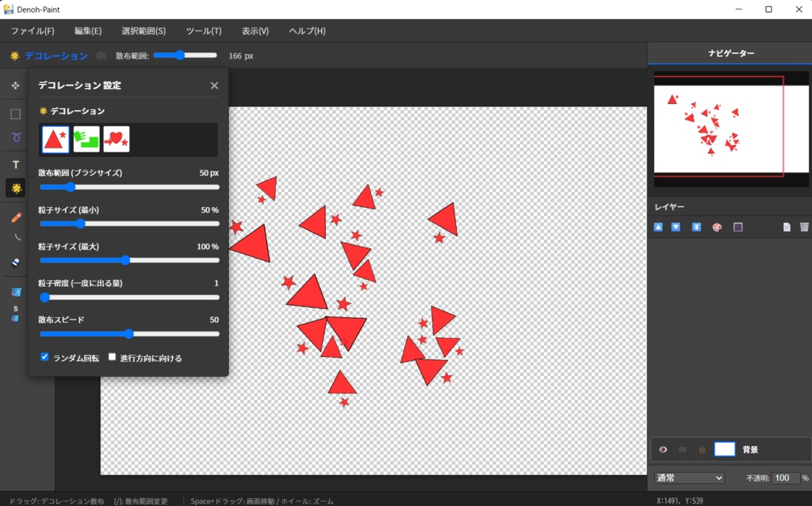
Task: Enable the 進行方向に向ける checkbox
Action: click(112, 357)
